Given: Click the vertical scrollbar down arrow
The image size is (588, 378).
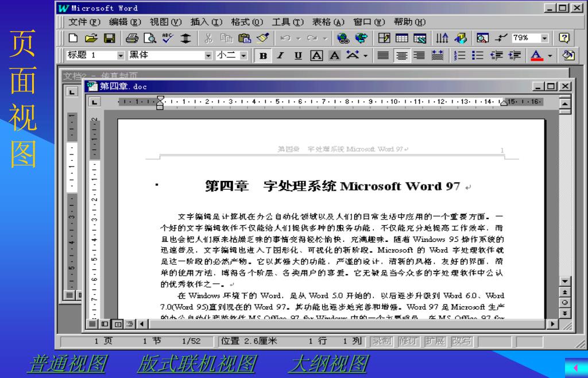Looking at the screenshot, I should (565, 281).
